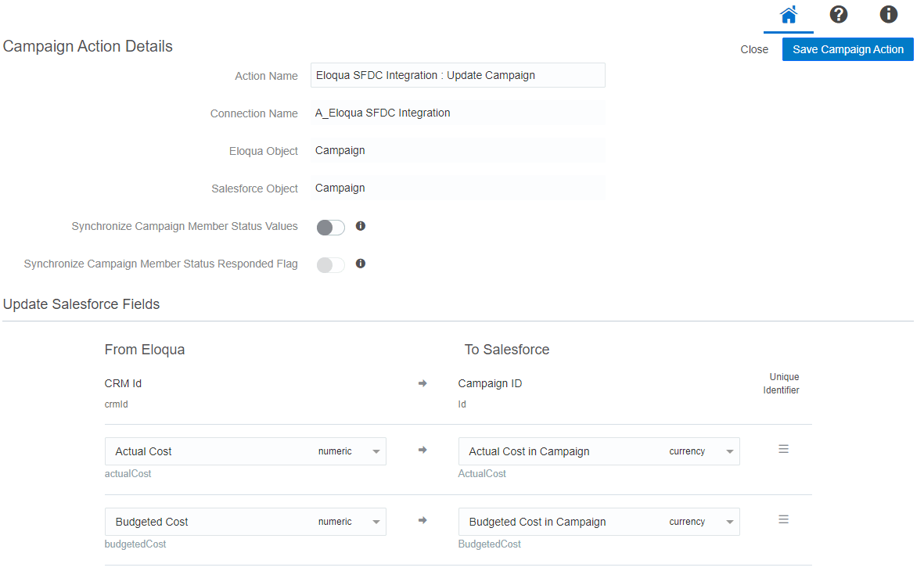Expand the Actual Cost in Campaign dropdown
924x571 pixels.
tap(730, 452)
